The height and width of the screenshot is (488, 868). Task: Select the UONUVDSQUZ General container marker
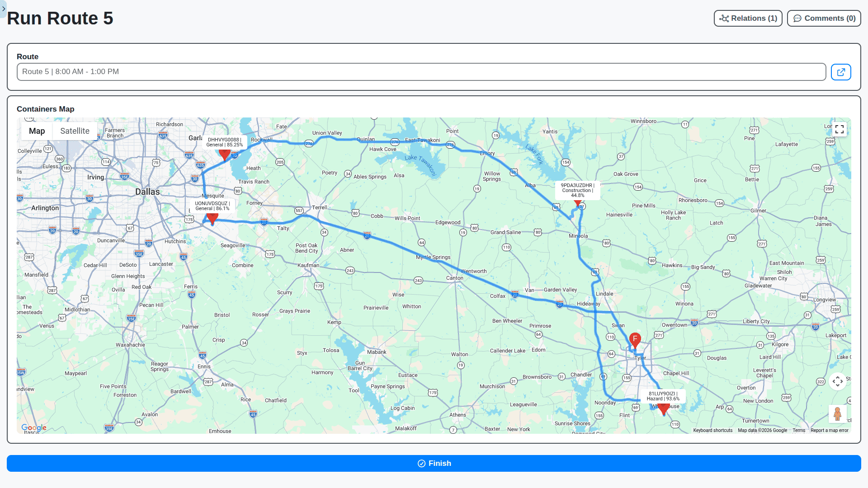212,218
